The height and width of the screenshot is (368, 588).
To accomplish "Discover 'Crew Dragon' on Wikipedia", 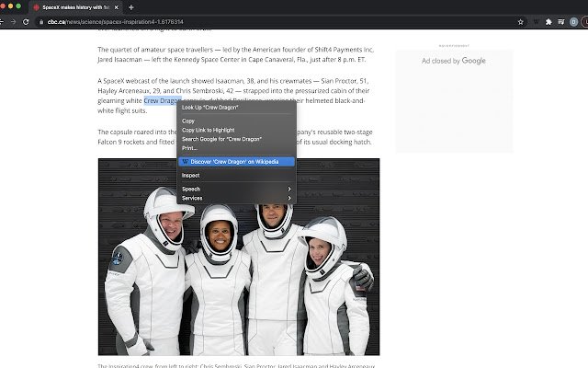I will pos(236,162).
